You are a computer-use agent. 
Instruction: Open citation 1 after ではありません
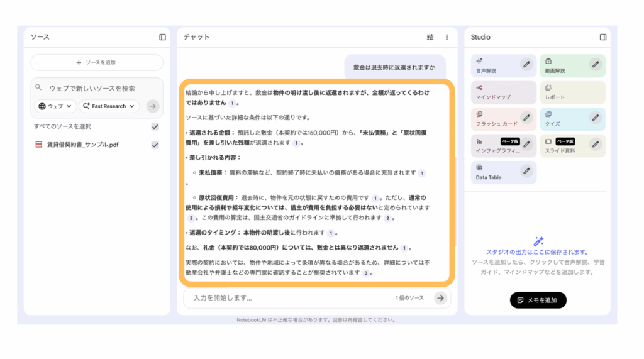(232, 103)
